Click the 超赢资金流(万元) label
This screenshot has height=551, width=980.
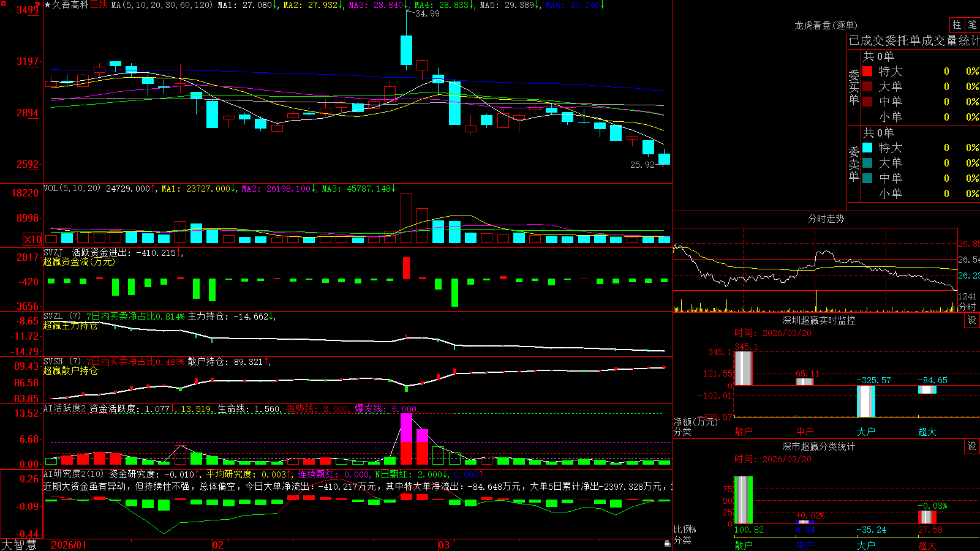79,261
